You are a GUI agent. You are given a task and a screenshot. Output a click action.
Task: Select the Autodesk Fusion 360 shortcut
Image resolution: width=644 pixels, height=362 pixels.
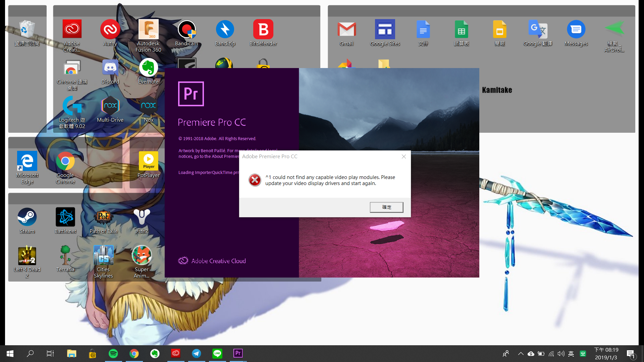pyautogui.click(x=148, y=36)
